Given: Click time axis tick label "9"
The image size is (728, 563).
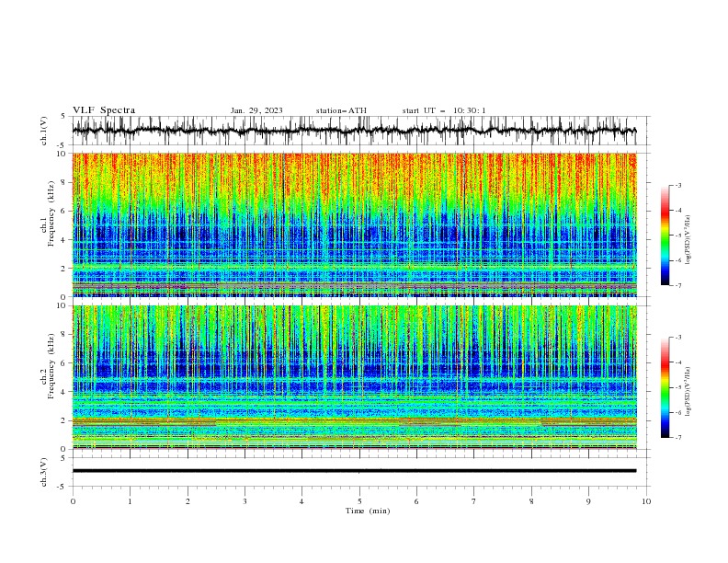Looking at the screenshot, I should (588, 501).
